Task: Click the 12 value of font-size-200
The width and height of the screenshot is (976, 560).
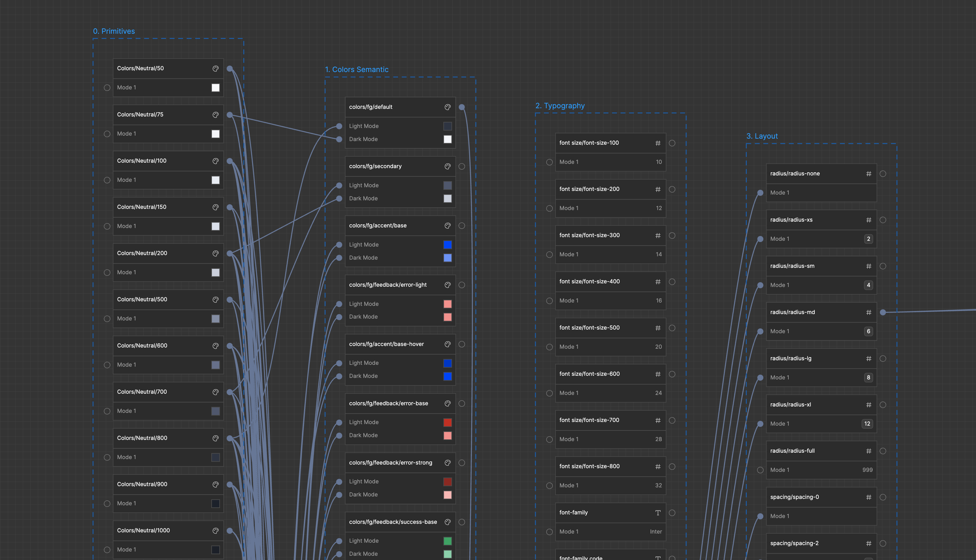Action: tap(659, 208)
